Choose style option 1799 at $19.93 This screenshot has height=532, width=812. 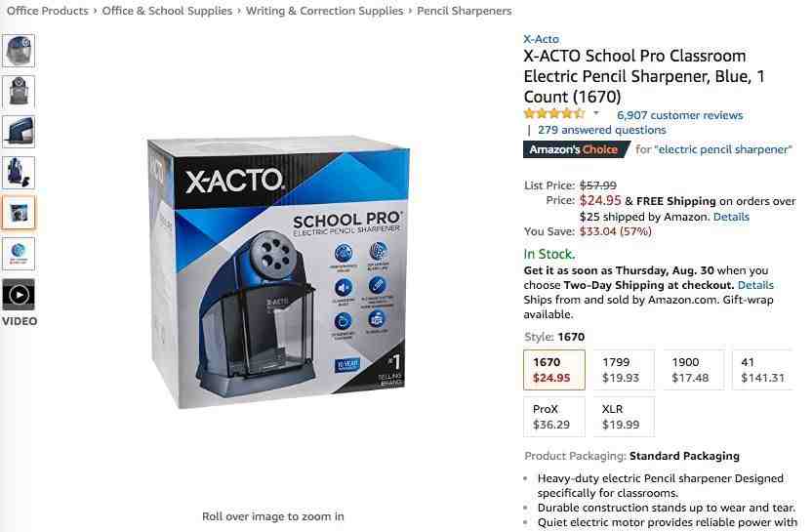pyautogui.click(x=624, y=370)
